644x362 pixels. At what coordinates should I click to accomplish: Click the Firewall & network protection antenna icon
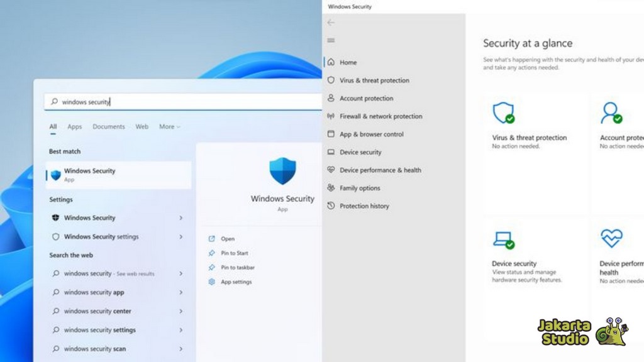(331, 116)
